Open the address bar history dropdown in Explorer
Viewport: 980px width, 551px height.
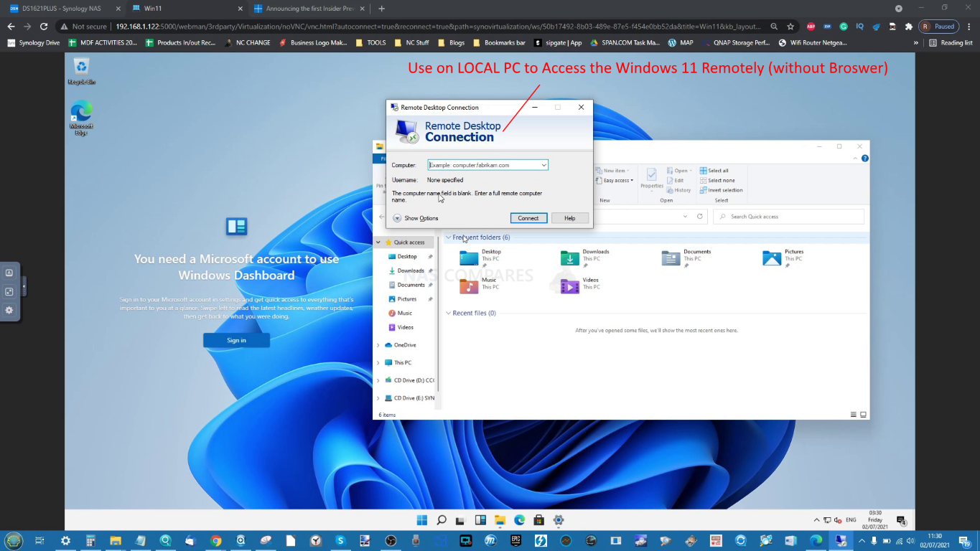pos(685,216)
